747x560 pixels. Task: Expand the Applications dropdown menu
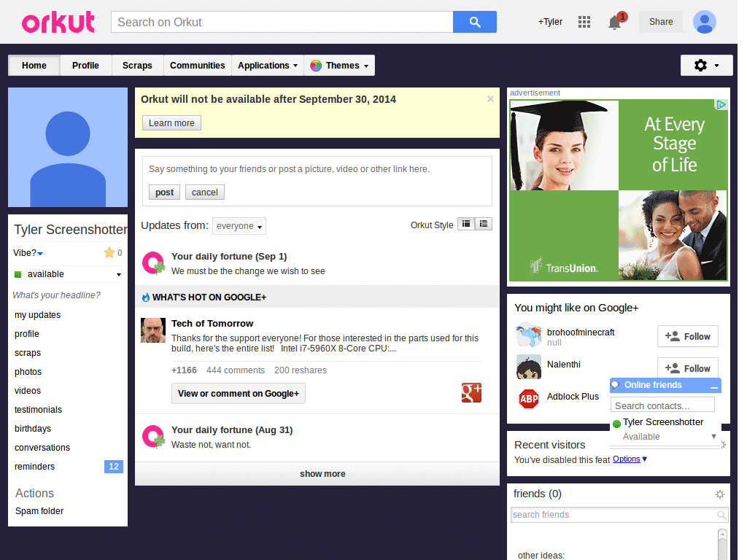pyautogui.click(x=268, y=66)
